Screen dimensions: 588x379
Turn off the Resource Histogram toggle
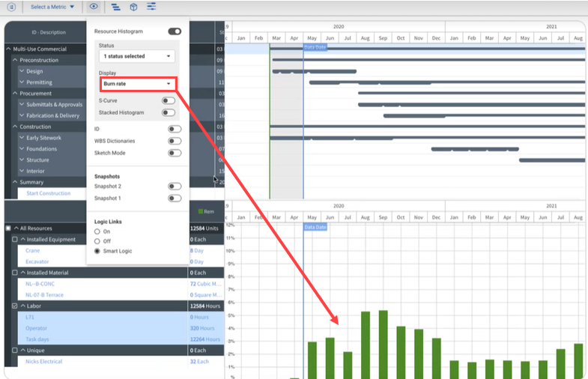click(x=175, y=31)
